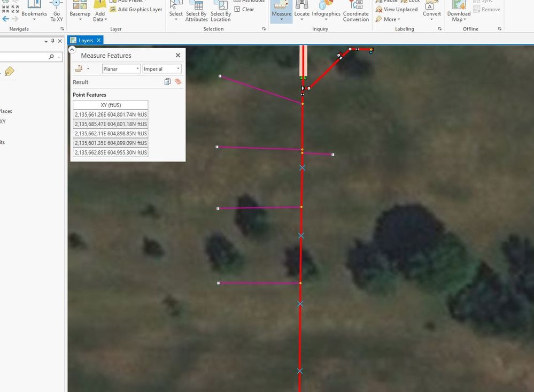This screenshot has width=534, height=392.
Task: Open Labeling group dialog launcher
Action: [x=440, y=29]
